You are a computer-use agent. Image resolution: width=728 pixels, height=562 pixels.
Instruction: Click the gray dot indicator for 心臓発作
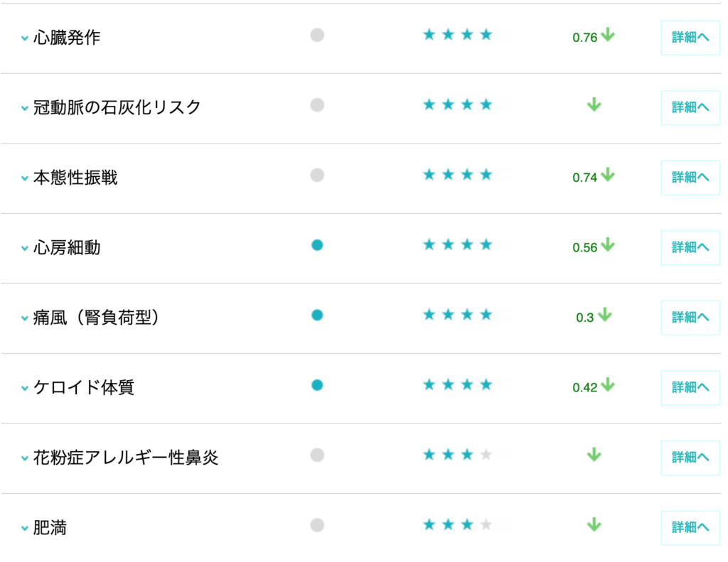pyautogui.click(x=317, y=35)
